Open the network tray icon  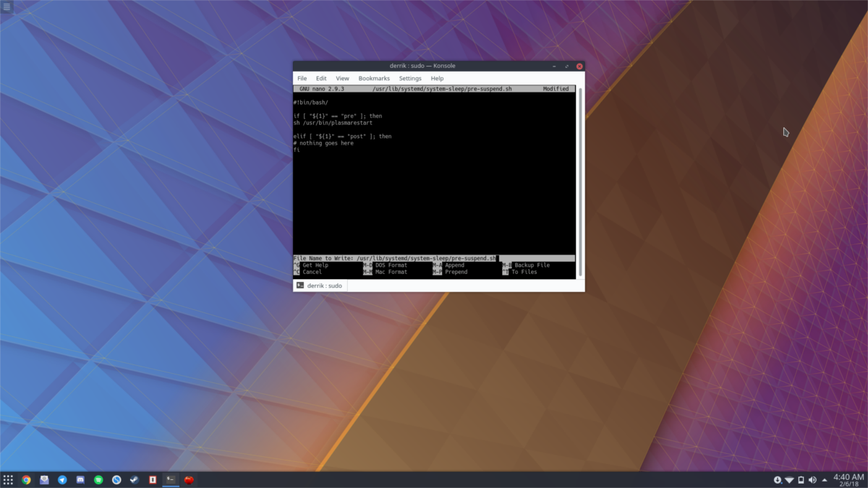click(789, 479)
